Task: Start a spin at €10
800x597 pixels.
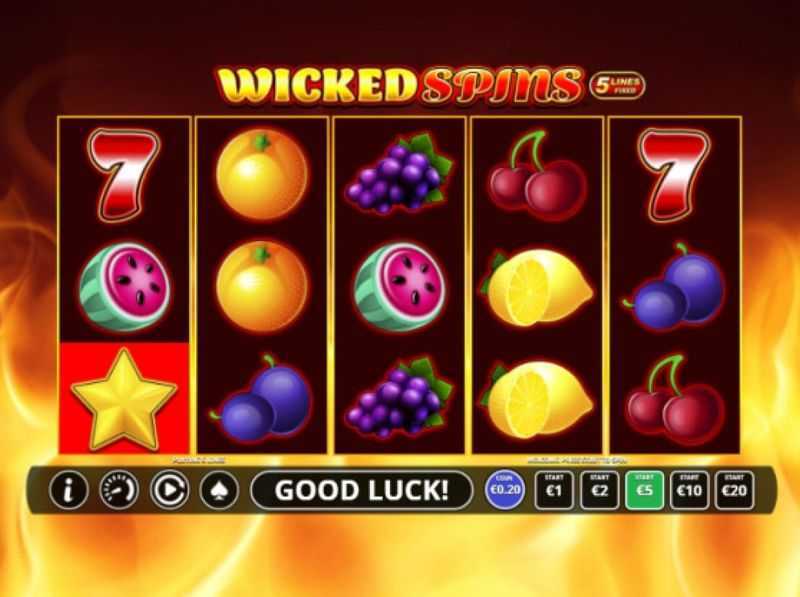Action: (x=689, y=490)
